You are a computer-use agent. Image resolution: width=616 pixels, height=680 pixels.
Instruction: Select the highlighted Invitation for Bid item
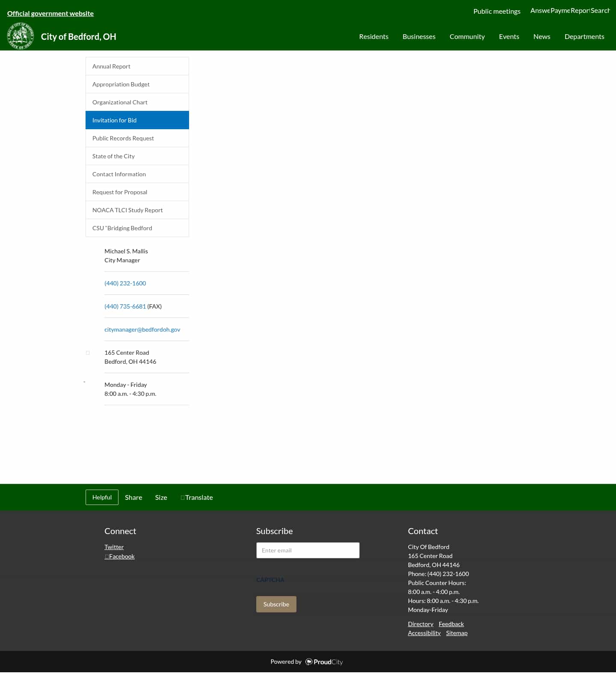(137, 120)
